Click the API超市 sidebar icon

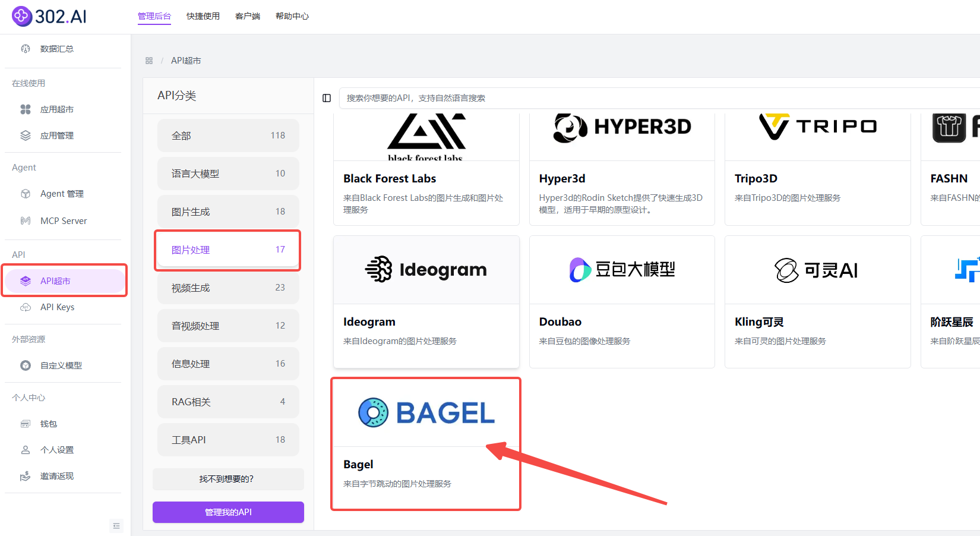tap(26, 281)
